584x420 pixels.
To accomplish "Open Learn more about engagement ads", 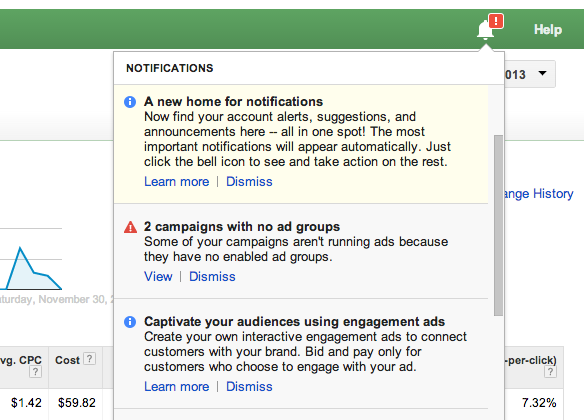I will 177,386.
